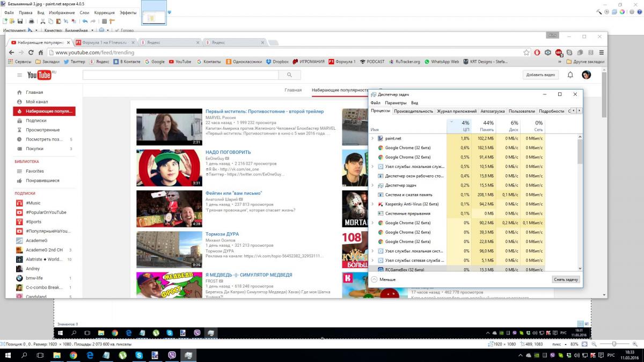Viewport: 644px width, 362px height.
Task: Collapse Task Manager with the 'Меньше' arrow
Action: (374, 279)
